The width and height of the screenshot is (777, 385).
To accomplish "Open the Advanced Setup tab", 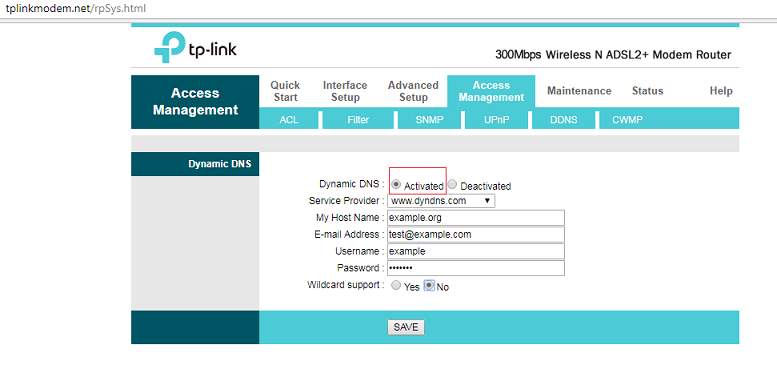I will 413,91.
